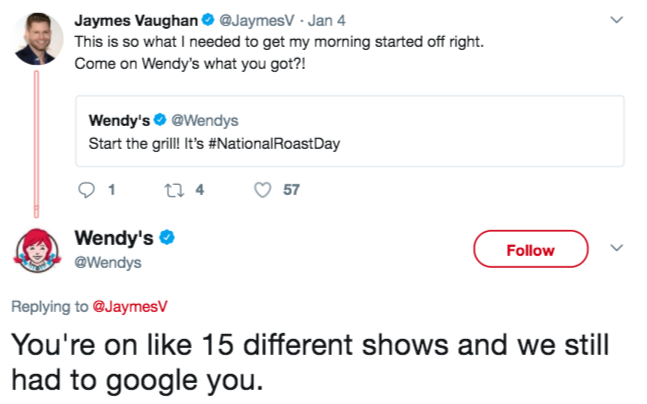Image resolution: width=647 pixels, height=404 pixels.
Task: Expand the chevron menu on Jaymes's tweet
Action: 616,19
